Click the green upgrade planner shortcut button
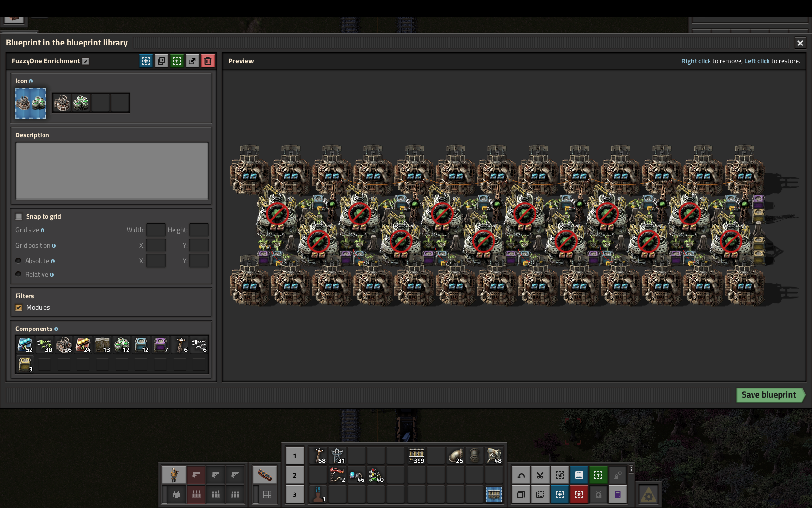This screenshot has height=508, width=812. [x=598, y=475]
